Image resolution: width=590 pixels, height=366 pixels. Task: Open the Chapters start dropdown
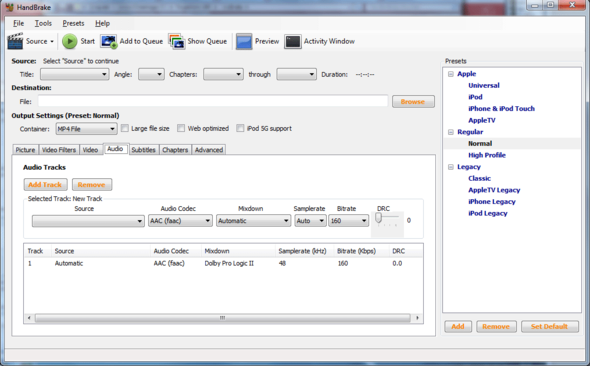(223, 74)
